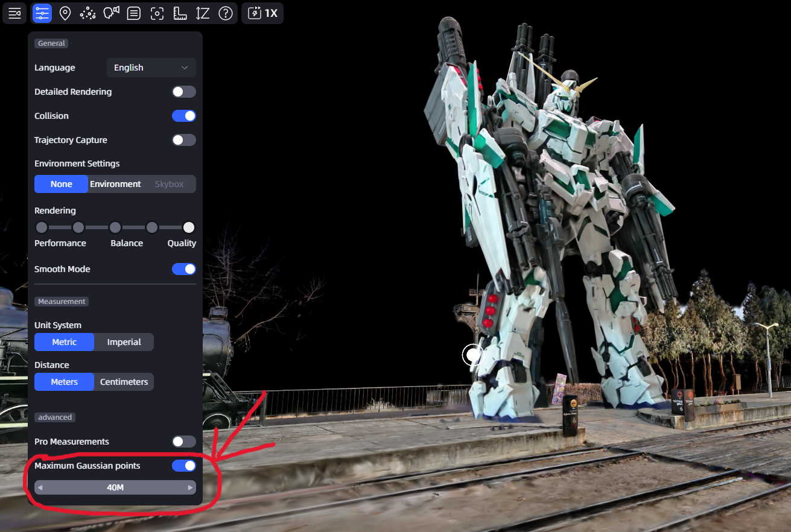Open the Language dropdown showing English
791x532 pixels.
click(x=151, y=68)
